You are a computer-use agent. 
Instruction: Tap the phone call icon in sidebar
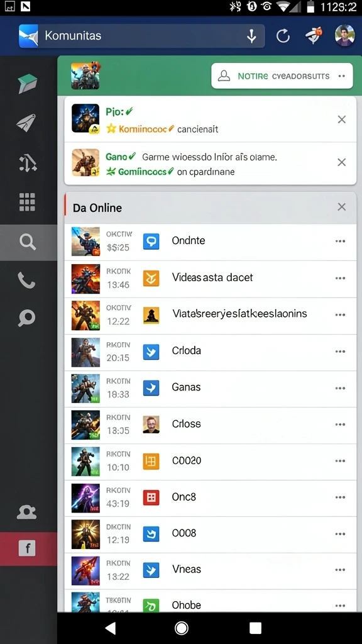pos(26,280)
